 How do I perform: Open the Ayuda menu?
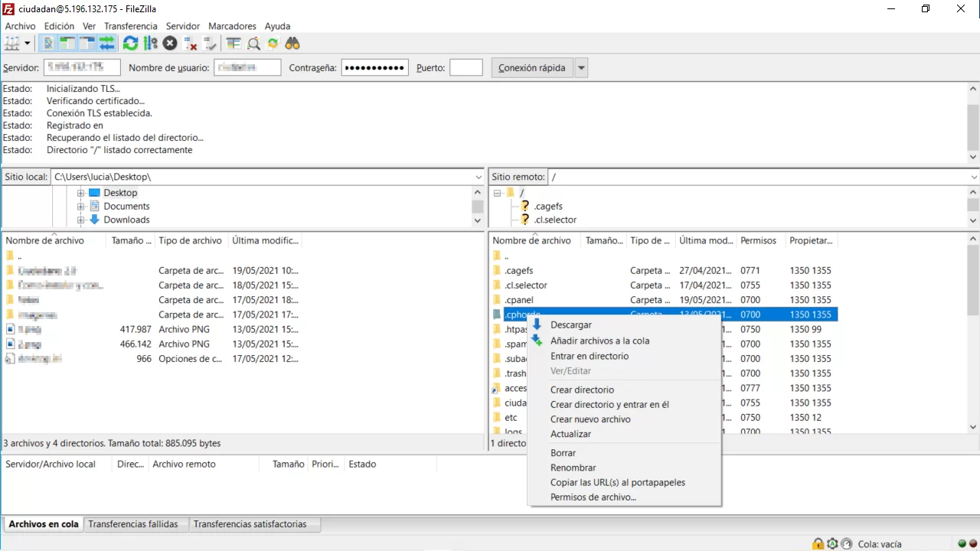coord(278,26)
